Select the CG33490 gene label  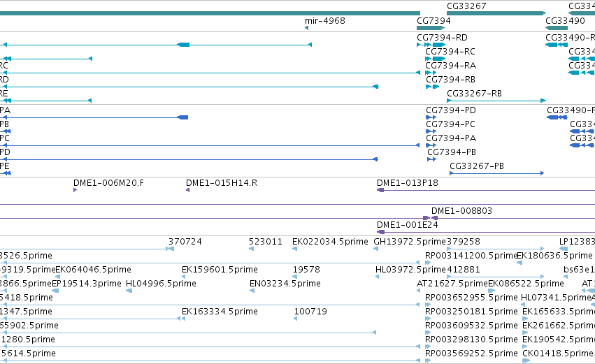click(565, 21)
